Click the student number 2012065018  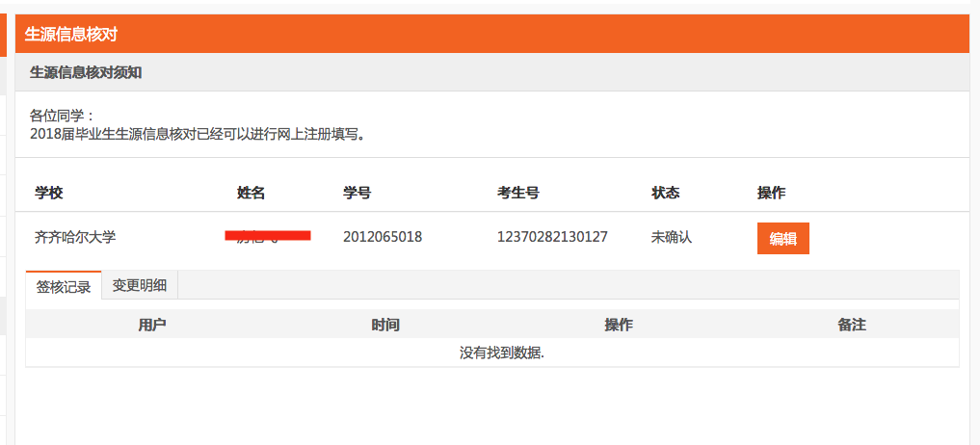point(382,237)
